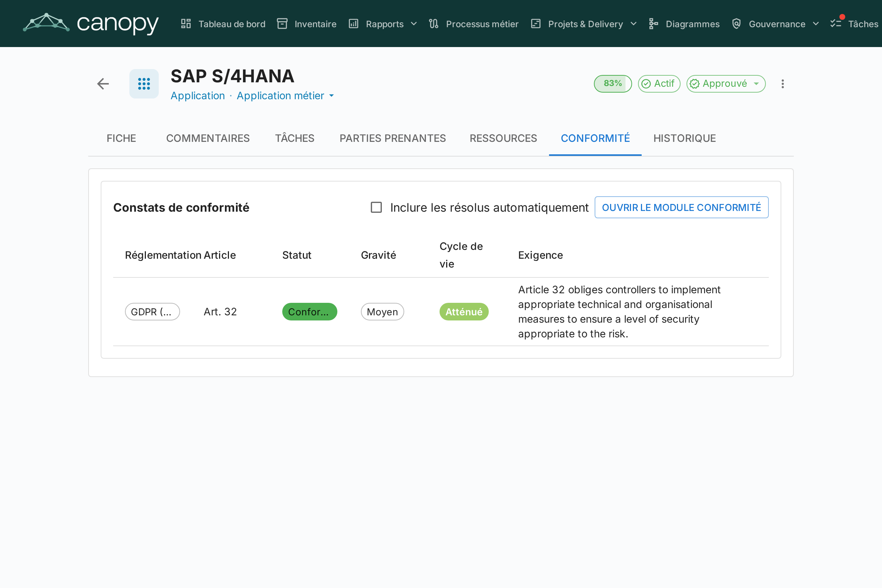Switch to the PARTIES PRENANTES tab
The width and height of the screenshot is (882, 588).
pyautogui.click(x=392, y=139)
